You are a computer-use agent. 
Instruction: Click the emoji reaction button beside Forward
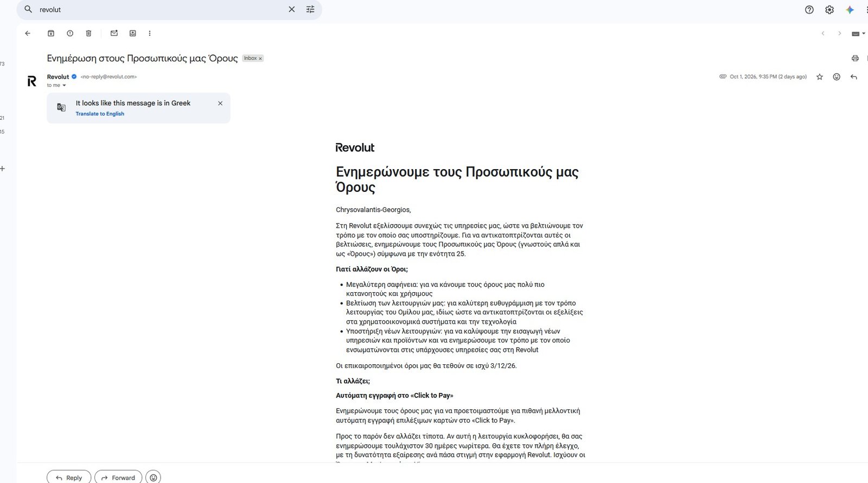pos(154,478)
